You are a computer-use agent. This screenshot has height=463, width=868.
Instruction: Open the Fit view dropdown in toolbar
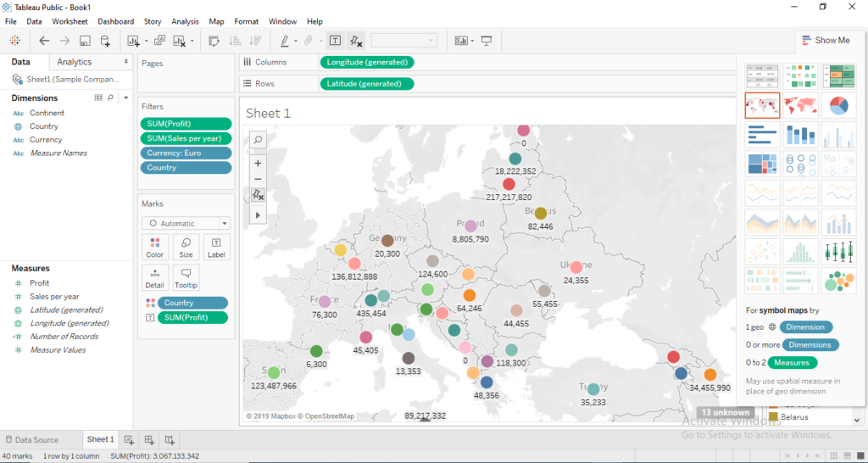pos(404,41)
